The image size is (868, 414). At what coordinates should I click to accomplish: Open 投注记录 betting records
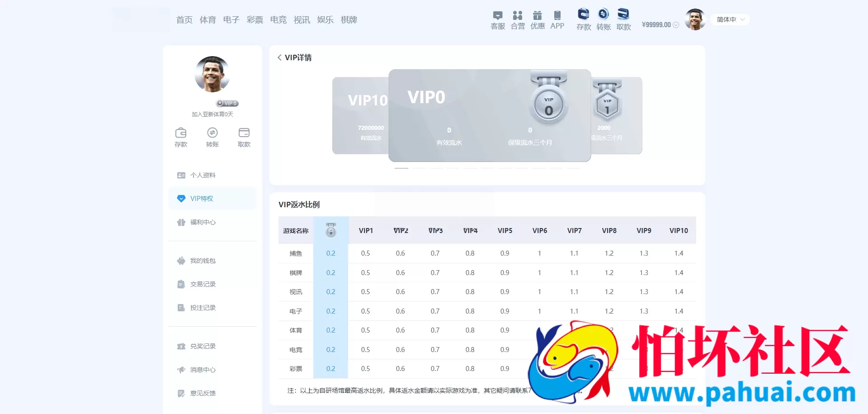(x=212, y=308)
